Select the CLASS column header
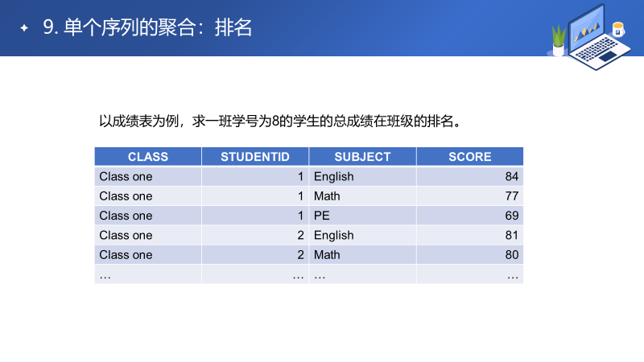This screenshot has height=362, width=644. (x=148, y=156)
